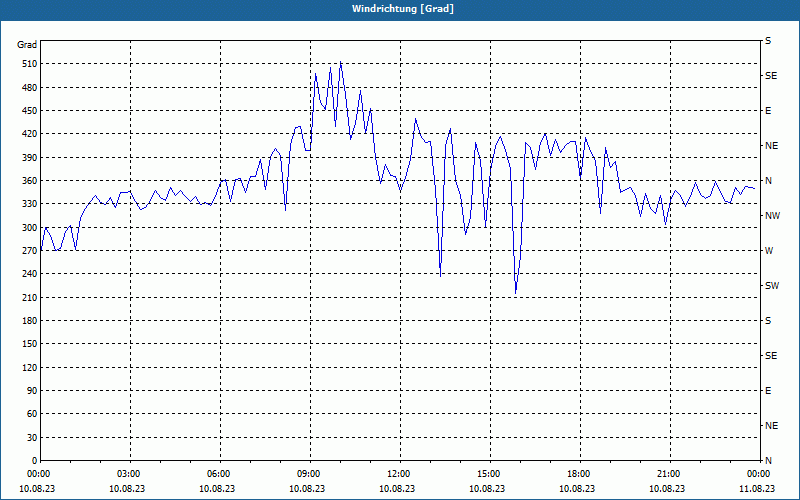Image resolution: width=800 pixels, height=500 pixels.
Task: Select the 240 degree axis label
Action: click(x=29, y=274)
